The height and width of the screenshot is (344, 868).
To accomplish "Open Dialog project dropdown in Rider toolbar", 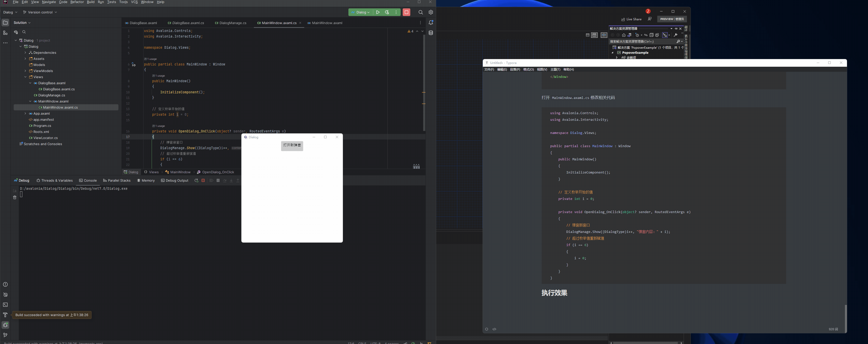I will pyautogui.click(x=10, y=12).
